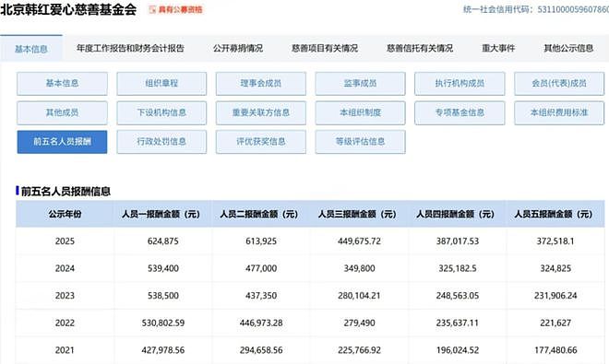
Task: Click the 248,563.05 cell
Action: pos(458,295)
